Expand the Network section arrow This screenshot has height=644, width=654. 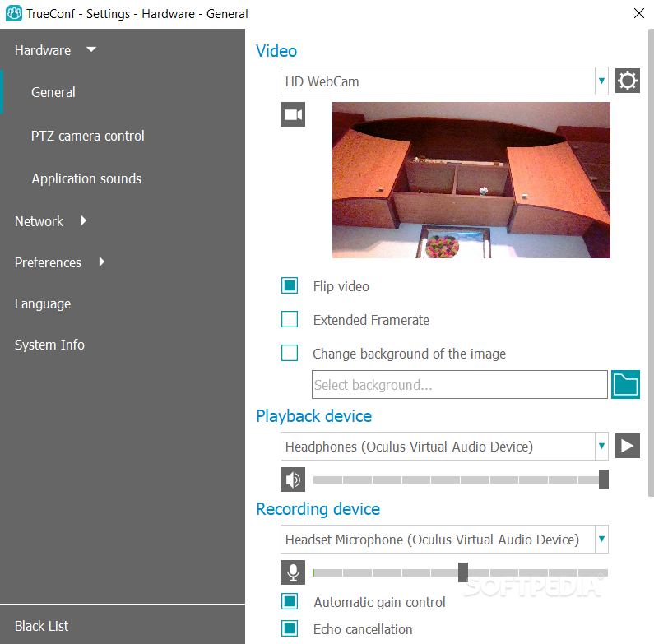click(83, 220)
